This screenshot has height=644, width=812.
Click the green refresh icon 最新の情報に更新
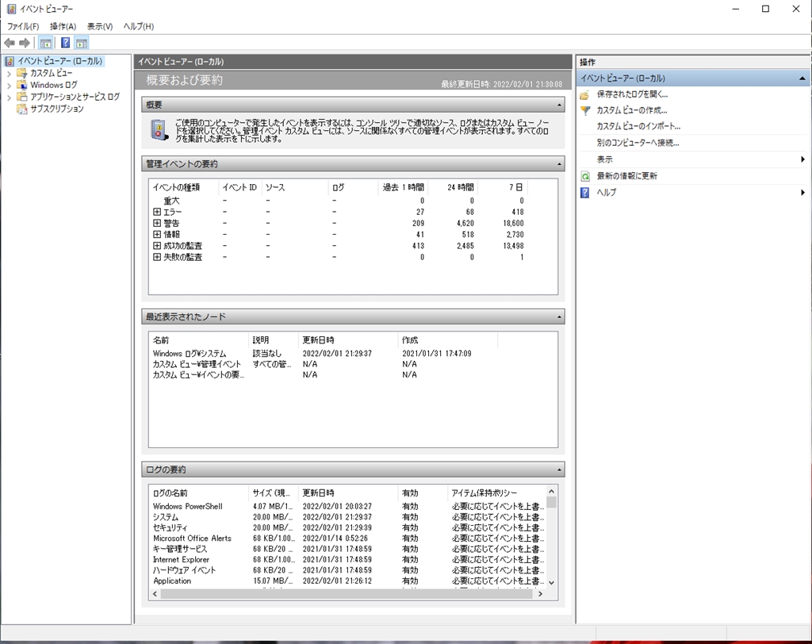click(x=585, y=176)
